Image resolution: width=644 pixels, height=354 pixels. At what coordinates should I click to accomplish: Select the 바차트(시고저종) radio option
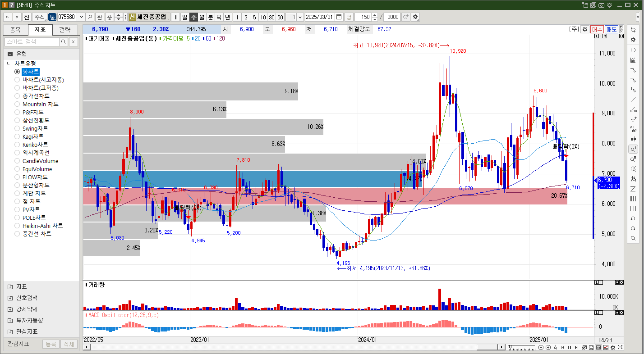click(x=17, y=80)
